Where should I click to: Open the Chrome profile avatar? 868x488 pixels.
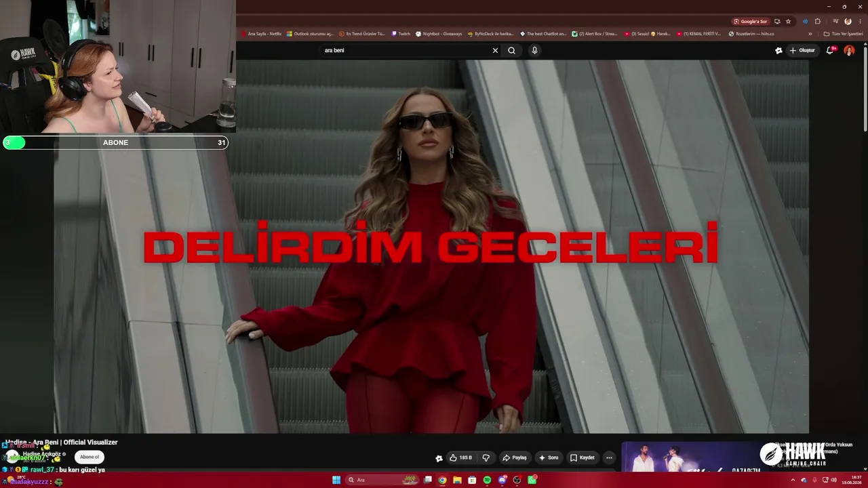coord(848,21)
